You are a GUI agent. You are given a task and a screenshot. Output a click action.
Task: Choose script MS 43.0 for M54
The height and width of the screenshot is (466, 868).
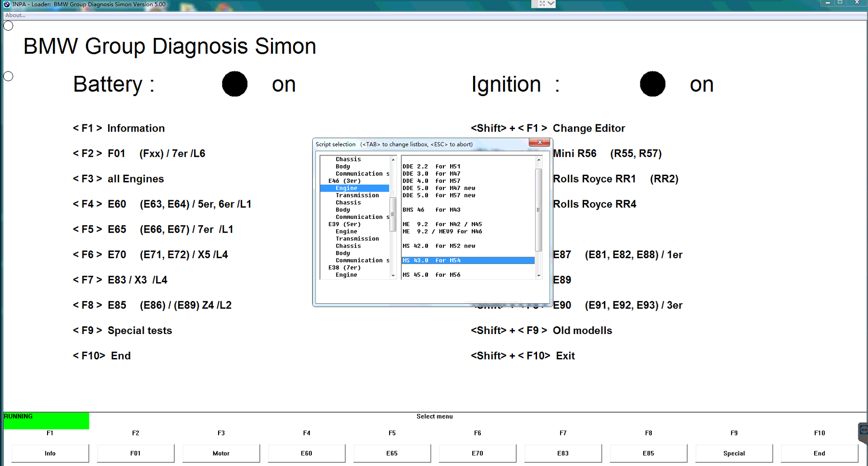tap(468, 260)
